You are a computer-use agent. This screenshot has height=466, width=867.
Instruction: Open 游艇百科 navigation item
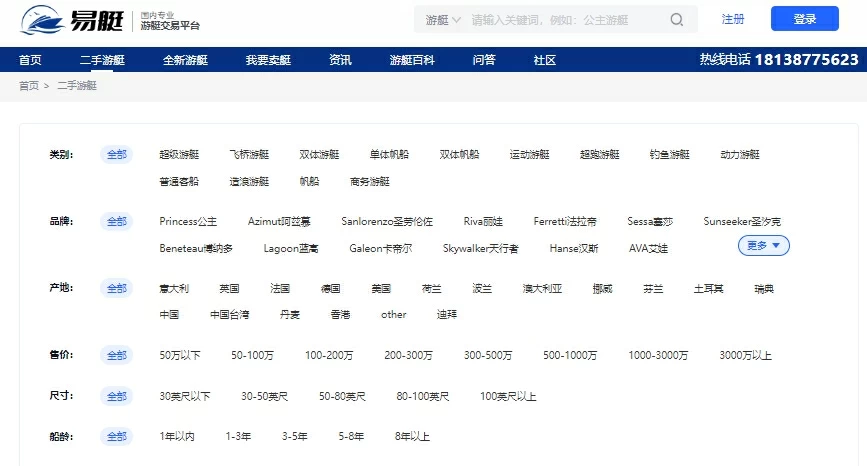coord(412,60)
